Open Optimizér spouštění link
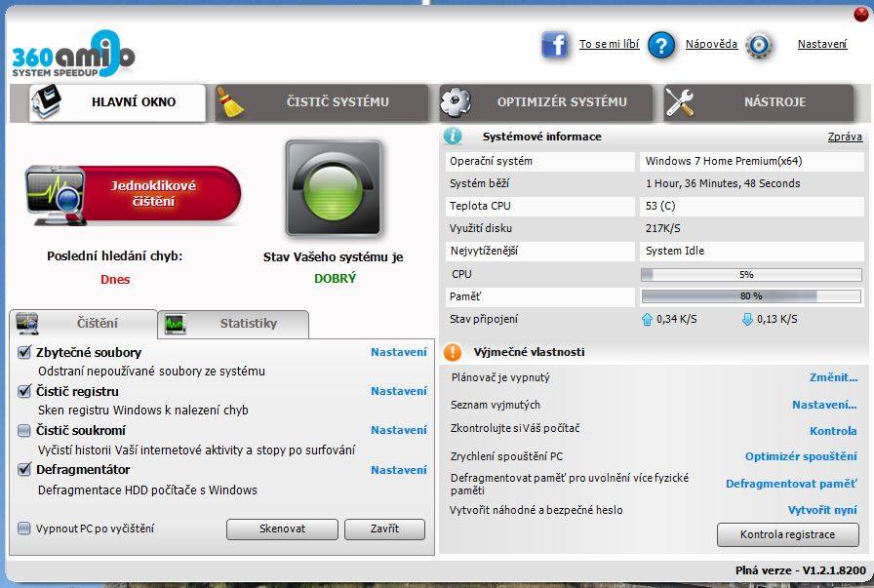The width and height of the screenshot is (874, 588). [x=801, y=456]
